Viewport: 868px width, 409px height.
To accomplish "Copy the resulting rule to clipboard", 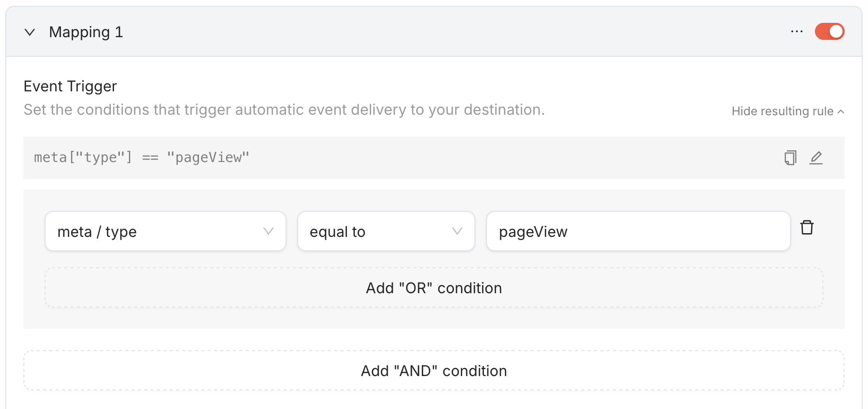I will coord(790,158).
